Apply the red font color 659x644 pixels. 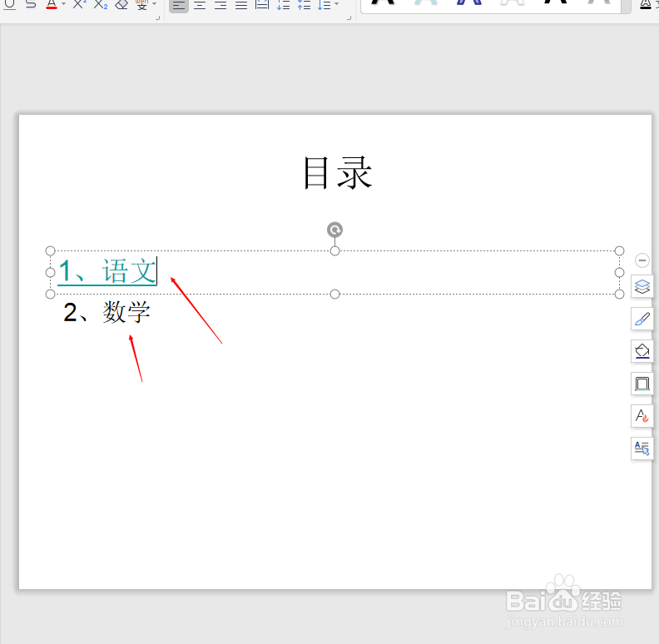tap(52, 4)
